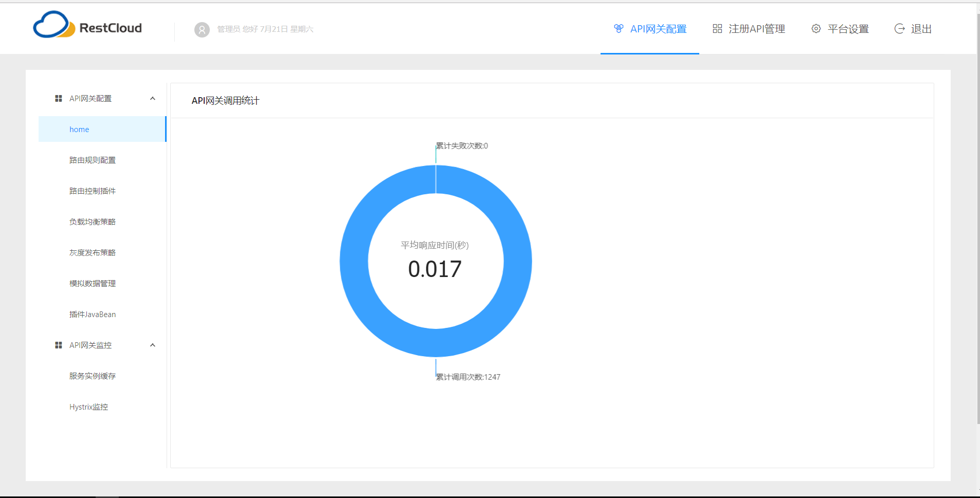This screenshot has height=498, width=980.
Task: Open the Hystrix监控 page
Action: [88, 407]
